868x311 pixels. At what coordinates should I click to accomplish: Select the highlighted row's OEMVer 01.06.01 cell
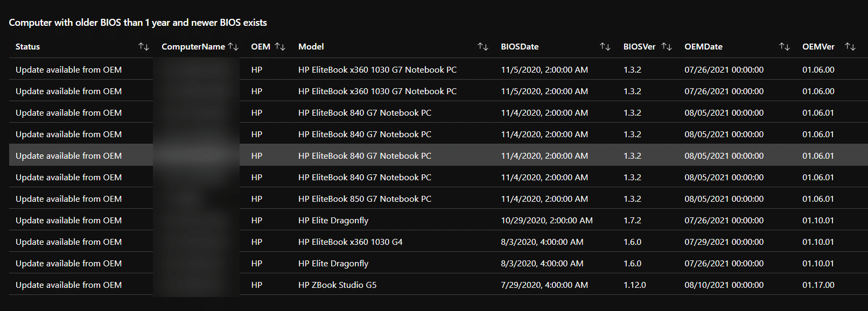click(x=818, y=156)
